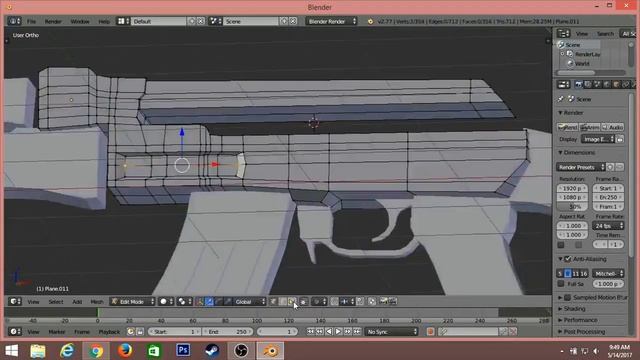The image size is (640, 360).
Task: Select 5 anti-aliasing samples
Action: (560, 273)
